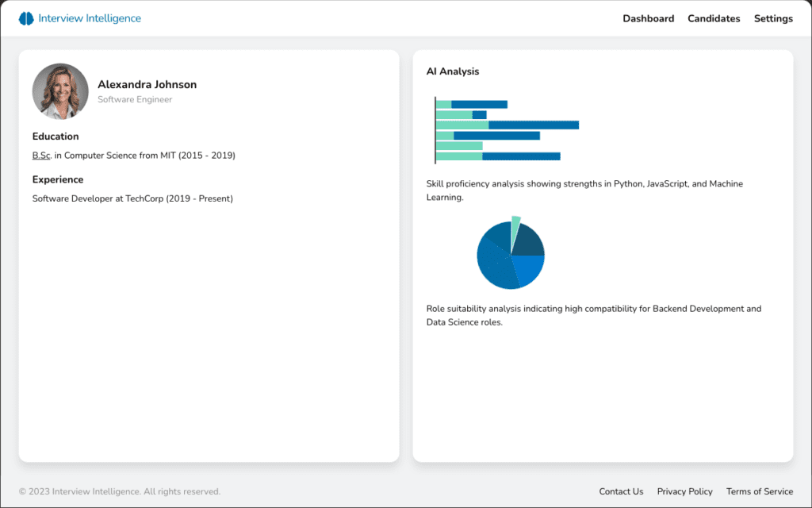
Task: Open the Contact Us footer link
Action: (x=621, y=491)
